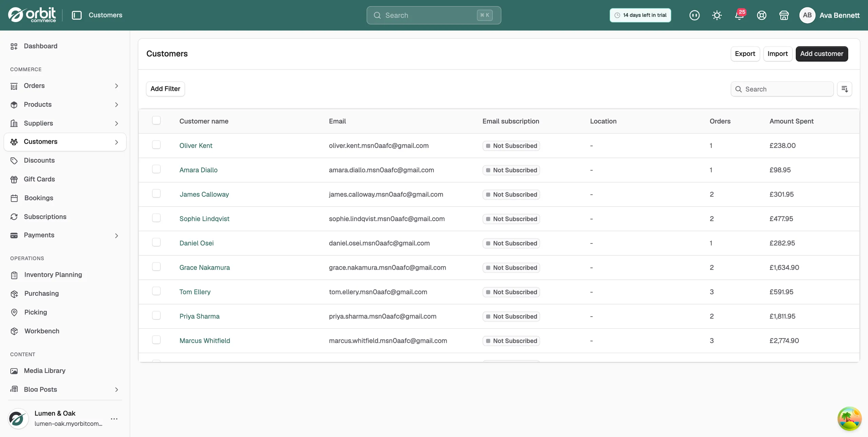Expand the Payments submenu chevron
This screenshot has width=868, height=437.
tap(116, 236)
